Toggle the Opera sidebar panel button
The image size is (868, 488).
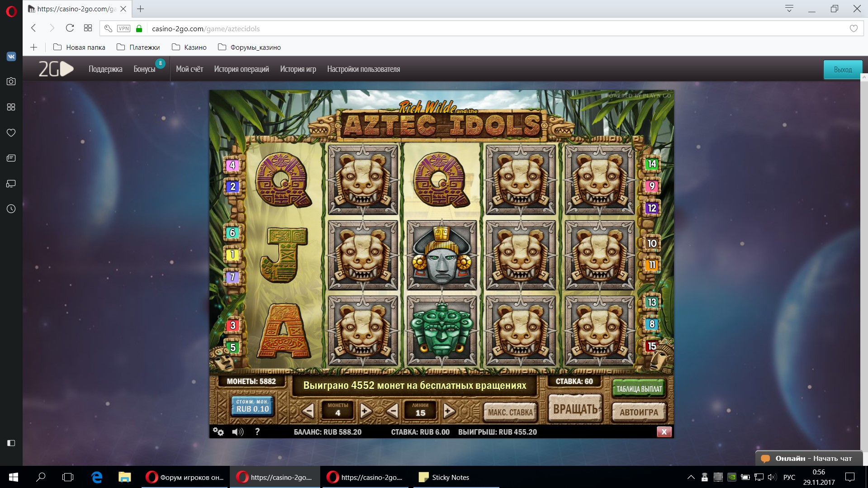pyautogui.click(x=11, y=443)
